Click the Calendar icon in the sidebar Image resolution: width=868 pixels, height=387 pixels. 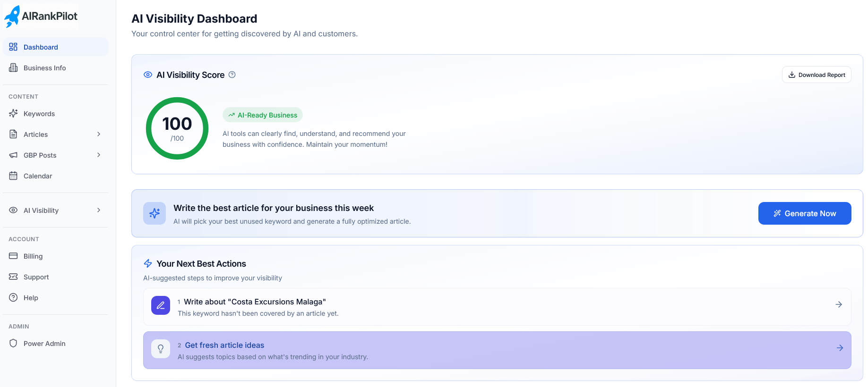point(13,176)
